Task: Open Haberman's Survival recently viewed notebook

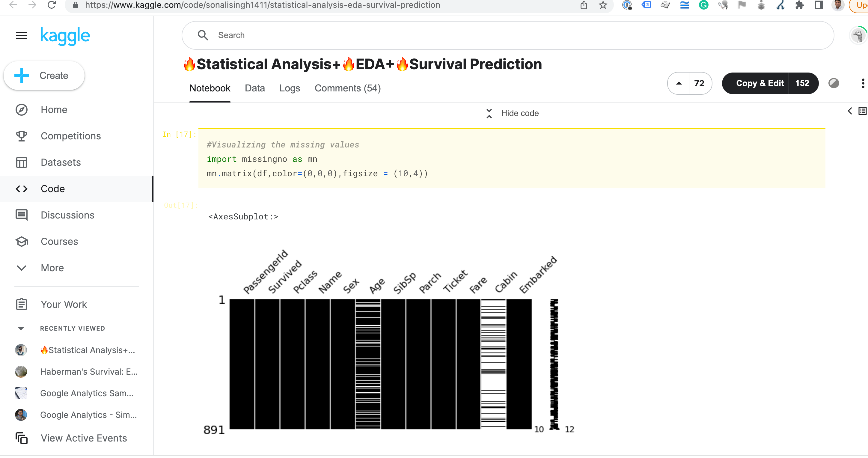Action: [x=89, y=372]
